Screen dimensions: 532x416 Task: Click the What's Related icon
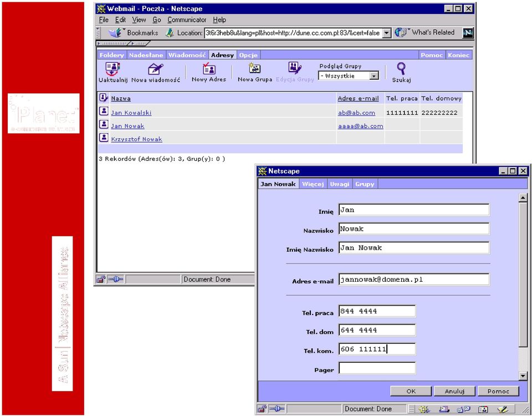coord(401,33)
